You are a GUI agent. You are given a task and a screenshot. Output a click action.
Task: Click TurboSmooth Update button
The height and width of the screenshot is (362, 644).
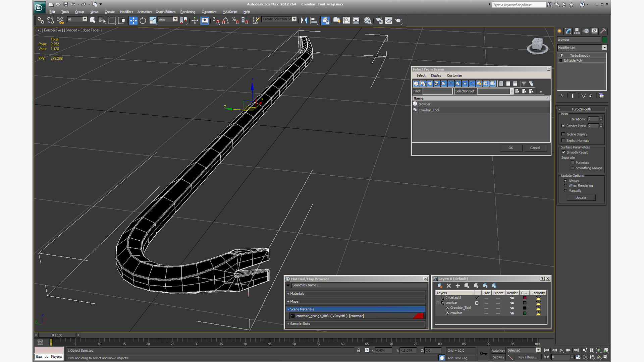tap(581, 198)
